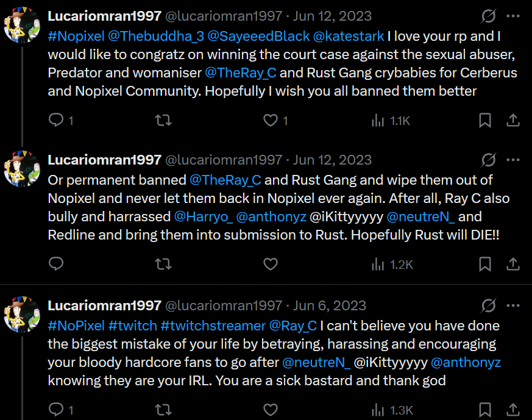This screenshot has height=420, width=532.
Task: Open more options on June 6 tweet
Action: (x=513, y=305)
